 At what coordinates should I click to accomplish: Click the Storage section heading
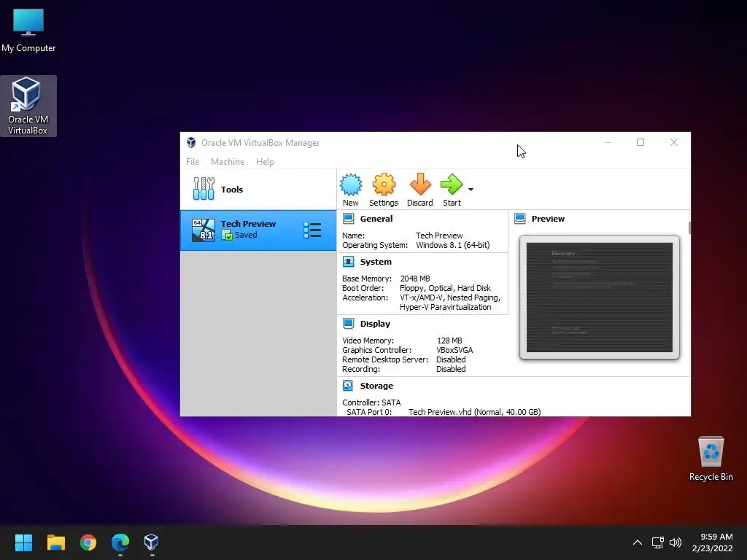pyautogui.click(x=376, y=385)
